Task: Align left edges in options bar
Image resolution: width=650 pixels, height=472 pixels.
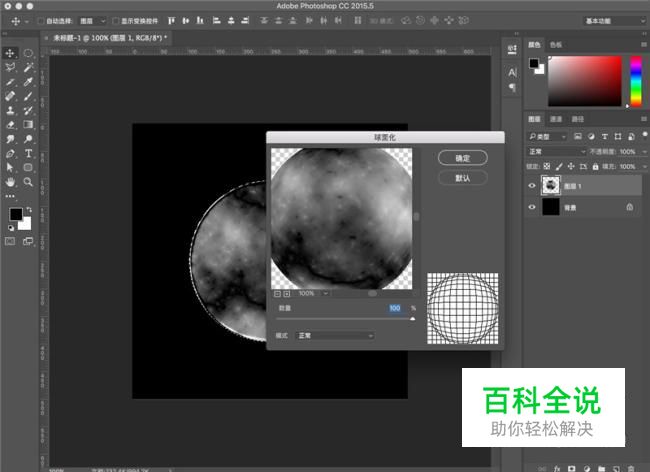Action: pyautogui.click(x=216, y=20)
